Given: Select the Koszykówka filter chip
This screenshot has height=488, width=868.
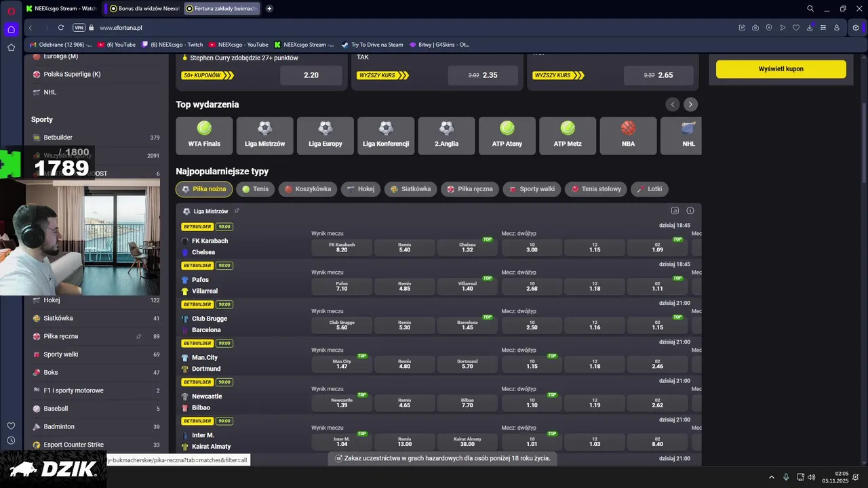Looking at the screenshot, I should click(x=307, y=189).
